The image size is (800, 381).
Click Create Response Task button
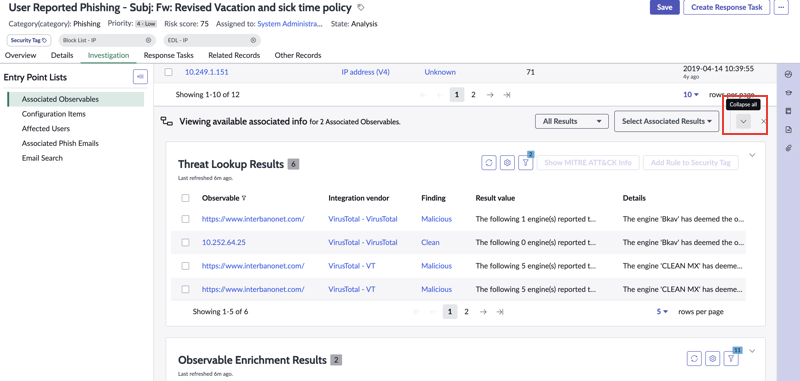click(727, 7)
